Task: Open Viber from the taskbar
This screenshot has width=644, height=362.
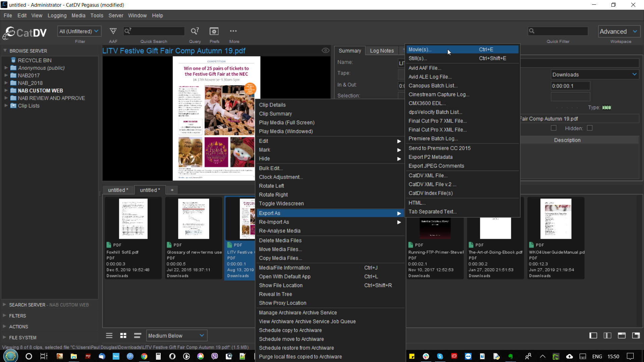Action: [215, 356]
